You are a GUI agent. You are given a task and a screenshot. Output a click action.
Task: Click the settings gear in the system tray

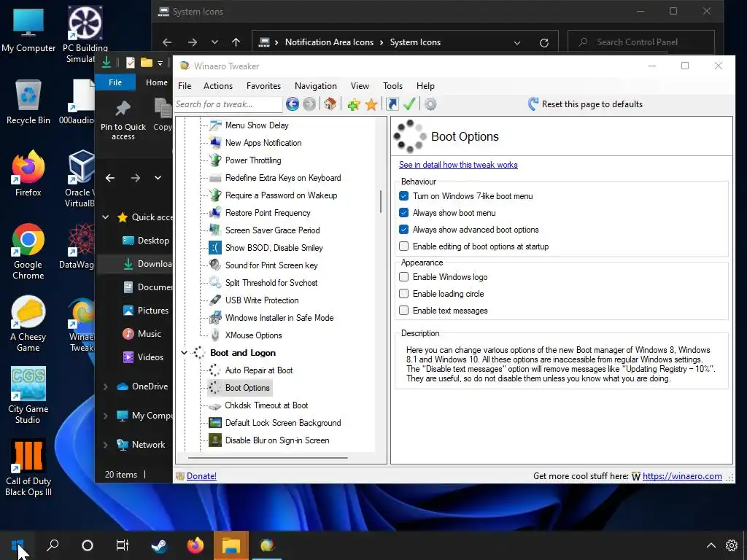click(x=731, y=545)
